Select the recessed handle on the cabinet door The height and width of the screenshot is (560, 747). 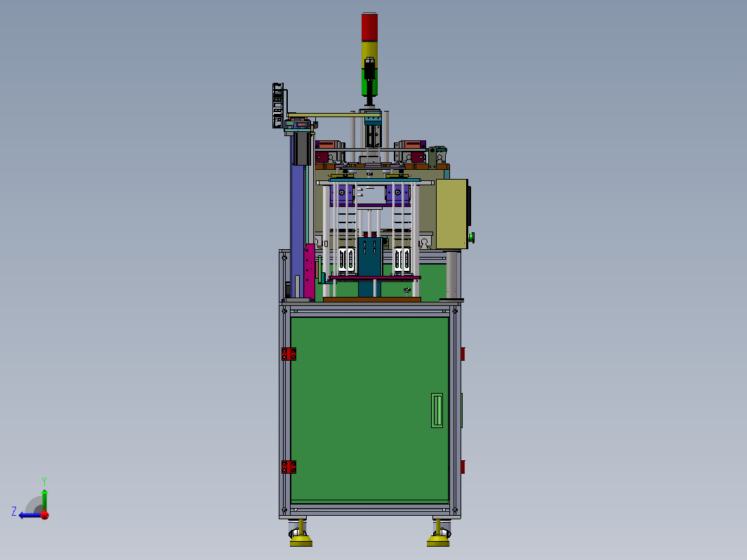(x=437, y=411)
